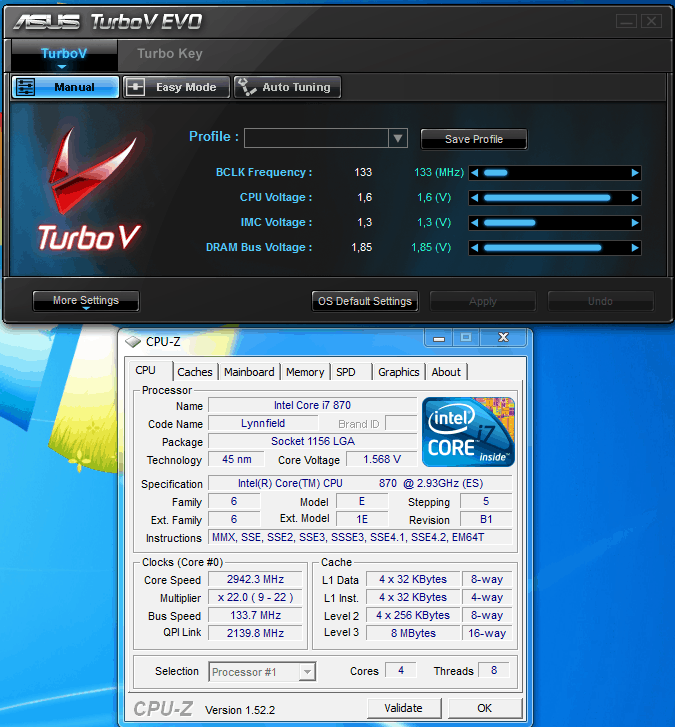Increase BCLK Frequency with right arrow
This screenshot has height=727, width=675.
click(x=635, y=173)
